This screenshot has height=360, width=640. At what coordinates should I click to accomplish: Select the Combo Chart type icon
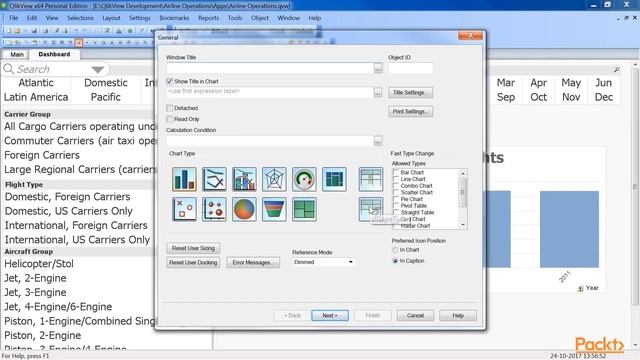click(x=244, y=179)
